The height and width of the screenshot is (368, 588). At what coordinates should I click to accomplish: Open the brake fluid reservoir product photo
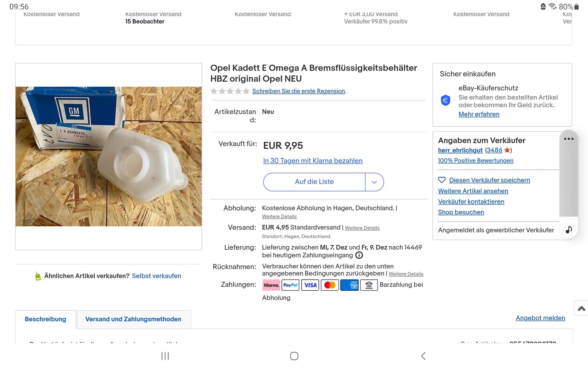pos(108,156)
